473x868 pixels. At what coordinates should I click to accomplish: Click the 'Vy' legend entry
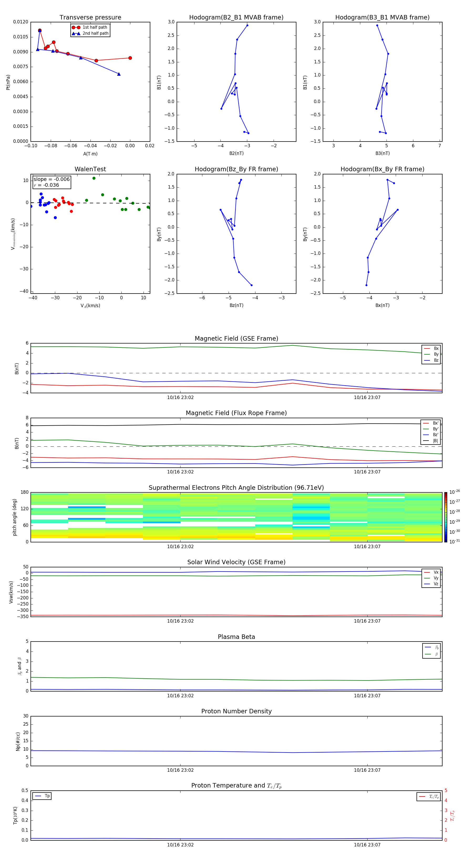[431, 578]
